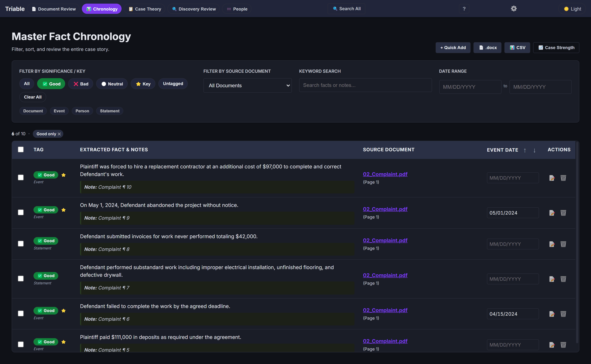Viewport: 591px width, 364px height.
Task: Edit the $42,000 invoices fact
Action: click(552, 244)
